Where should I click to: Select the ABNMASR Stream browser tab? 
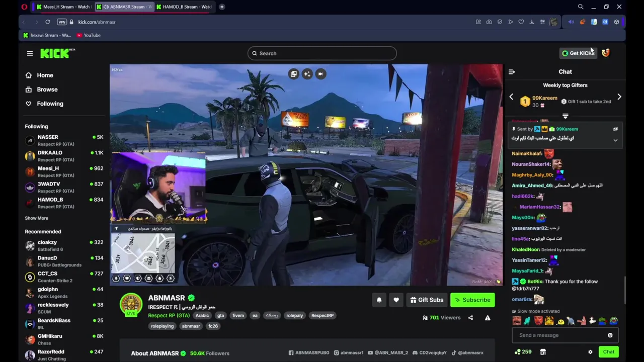coord(124,7)
